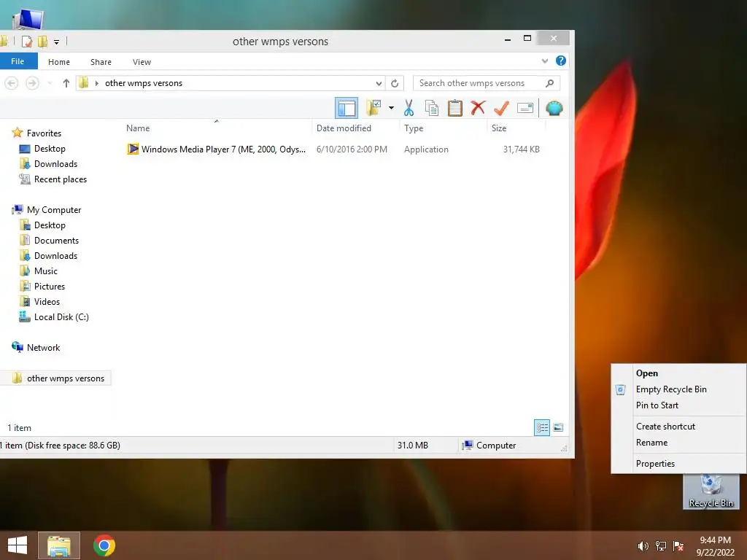Switch to Large icons view button
The width and height of the screenshot is (747, 560).
558,427
